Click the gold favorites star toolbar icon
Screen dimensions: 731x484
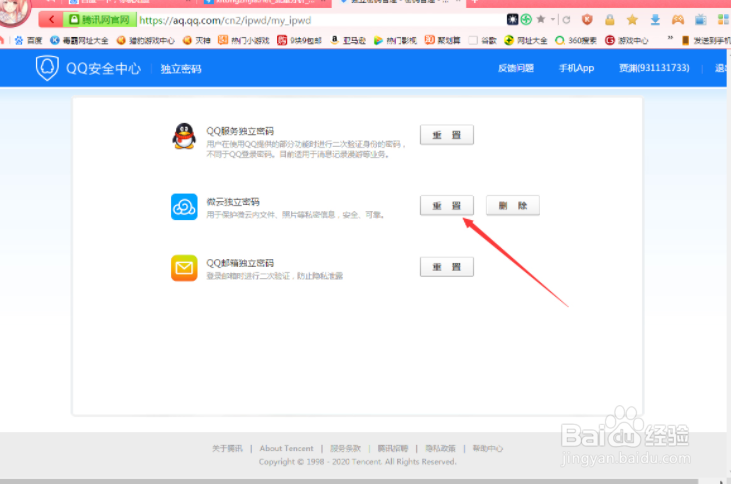coord(632,19)
